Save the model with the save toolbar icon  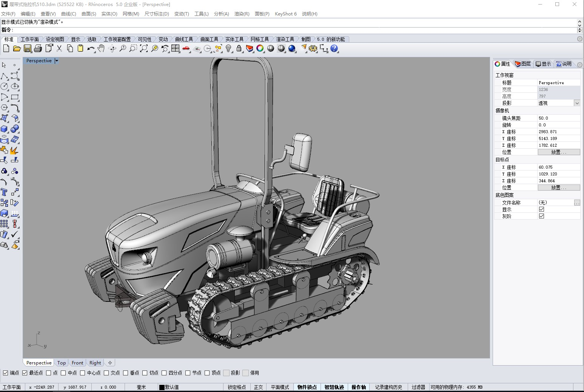(28, 48)
